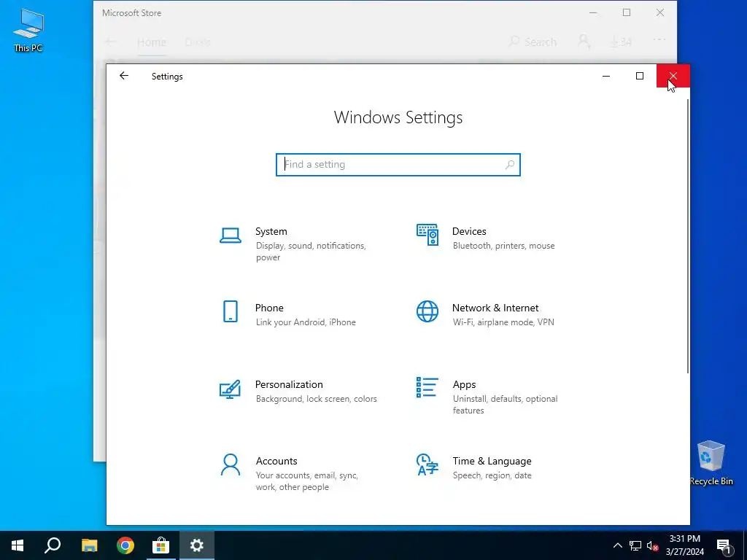Click 'Link your Android, iPhone' description
Screen dimensions: 747x560
(x=306, y=322)
